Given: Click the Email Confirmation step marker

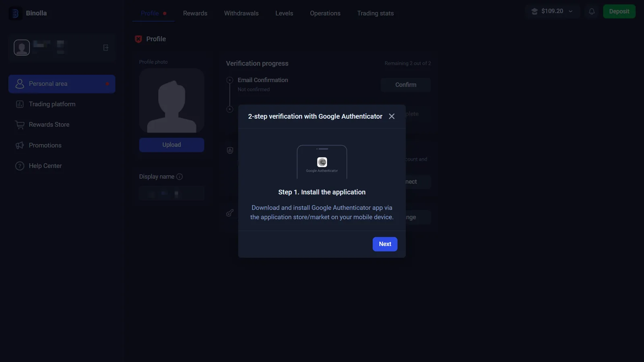Looking at the screenshot, I should coord(230,80).
